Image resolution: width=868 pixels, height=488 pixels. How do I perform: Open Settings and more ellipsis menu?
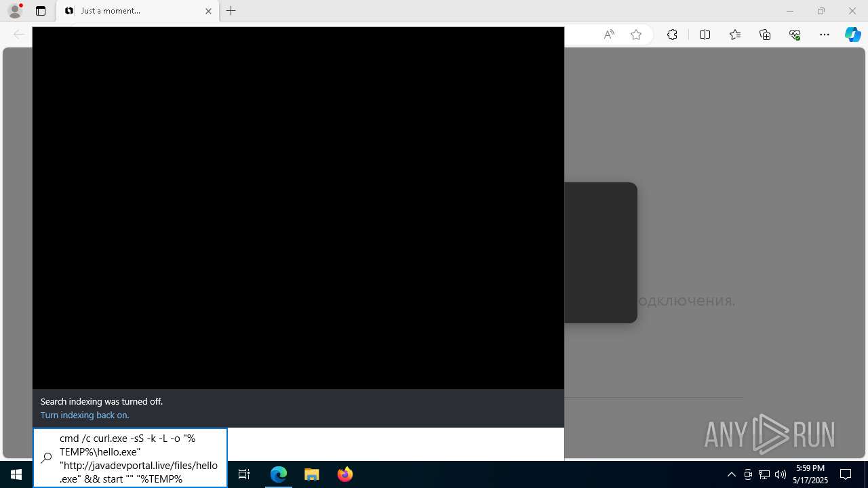tap(825, 35)
